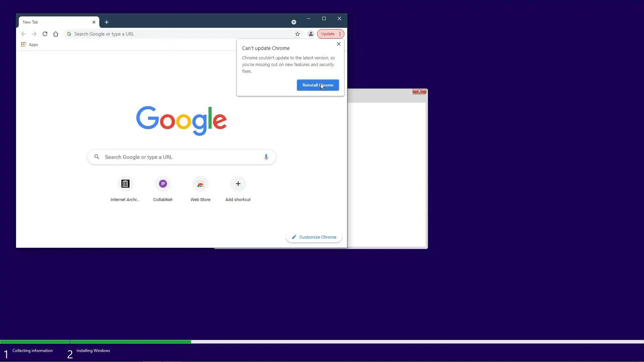This screenshot has width=644, height=362.
Task: Open the Web Store shortcut
Action: click(x=200, y=184)
